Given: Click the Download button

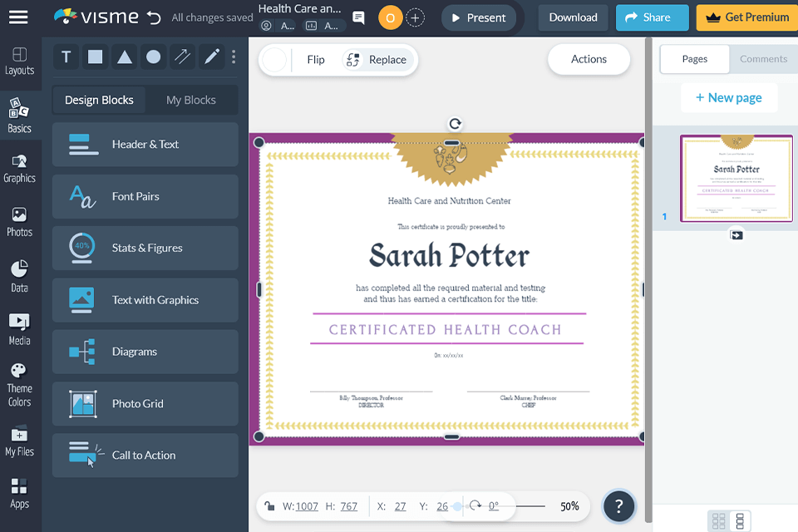Looking at the screenshot, I should point(573,17).
